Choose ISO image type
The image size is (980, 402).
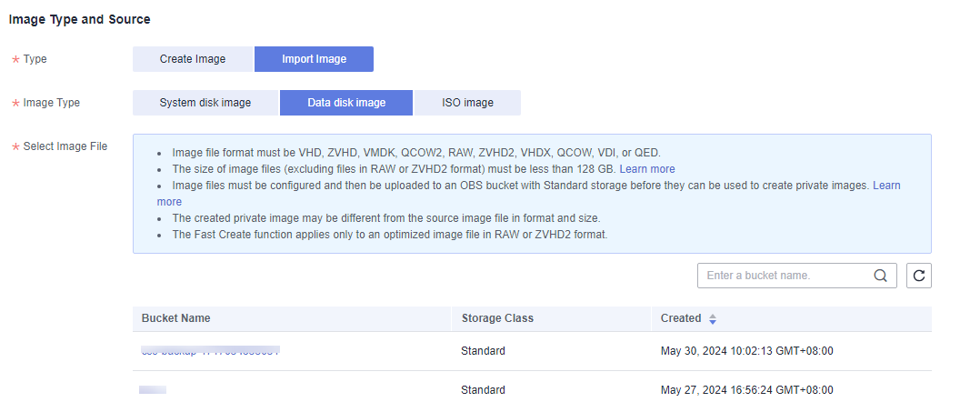467,103
